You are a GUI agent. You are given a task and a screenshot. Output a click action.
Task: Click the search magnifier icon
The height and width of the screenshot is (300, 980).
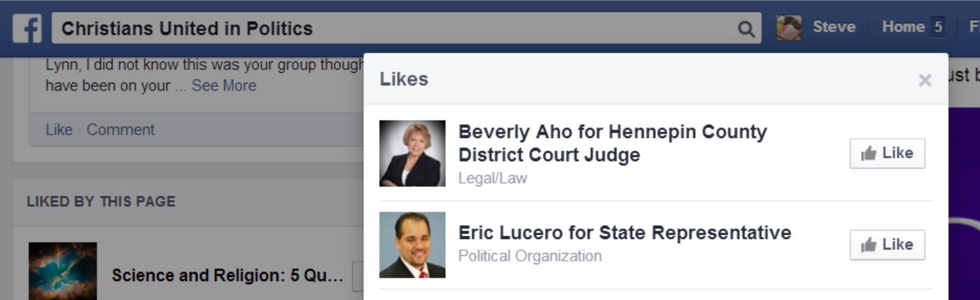746,29
